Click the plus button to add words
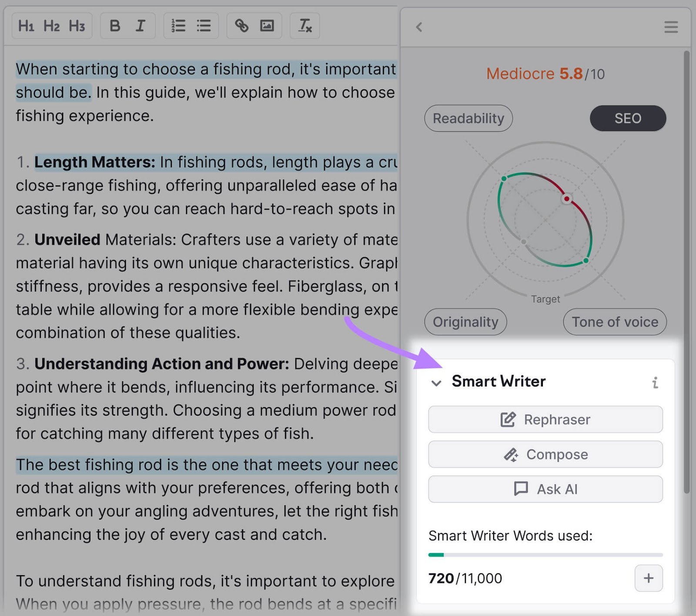 [x=648, y=578]
